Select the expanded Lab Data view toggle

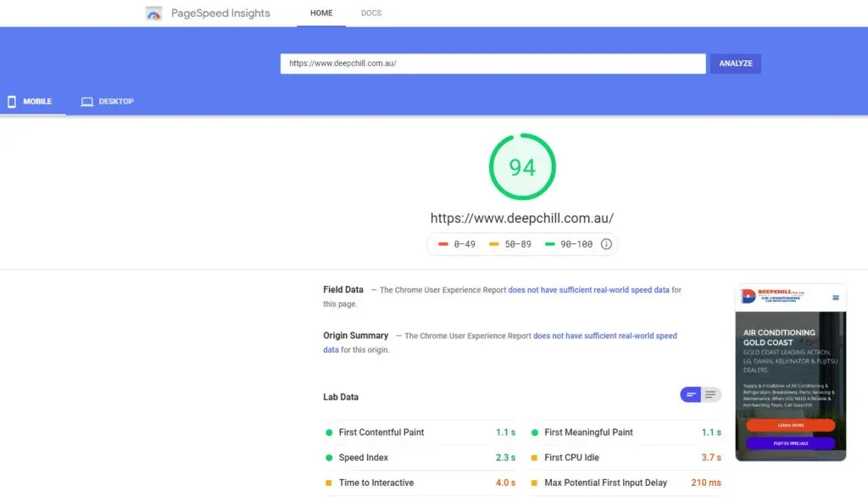(x=711, y=394)
